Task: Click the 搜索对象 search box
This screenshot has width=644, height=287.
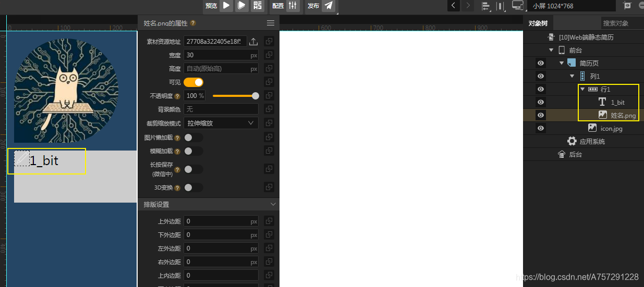Action: coord(623,23)
